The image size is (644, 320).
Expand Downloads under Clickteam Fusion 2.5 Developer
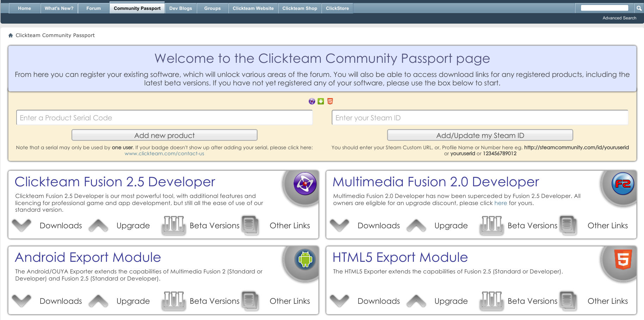click(x=61, y=225)
